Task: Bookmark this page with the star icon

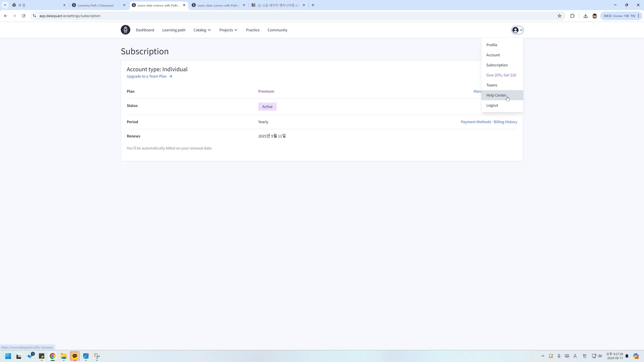Action: point(559,16)
